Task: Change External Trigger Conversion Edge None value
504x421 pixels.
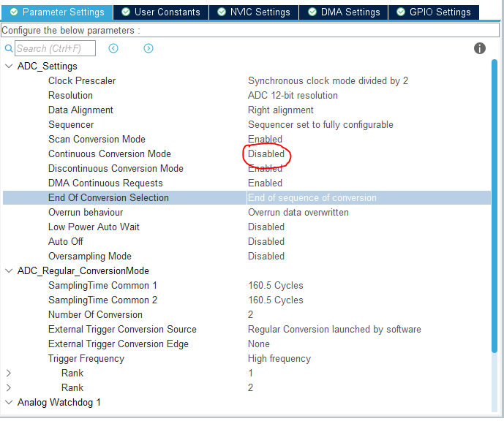Action: [x=259, y=344]
